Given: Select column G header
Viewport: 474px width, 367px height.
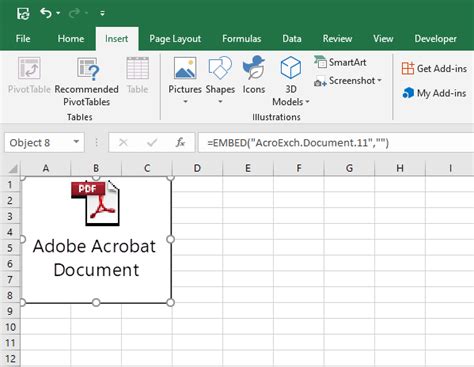Looking at the screenshot, I should tap(349, 168).
